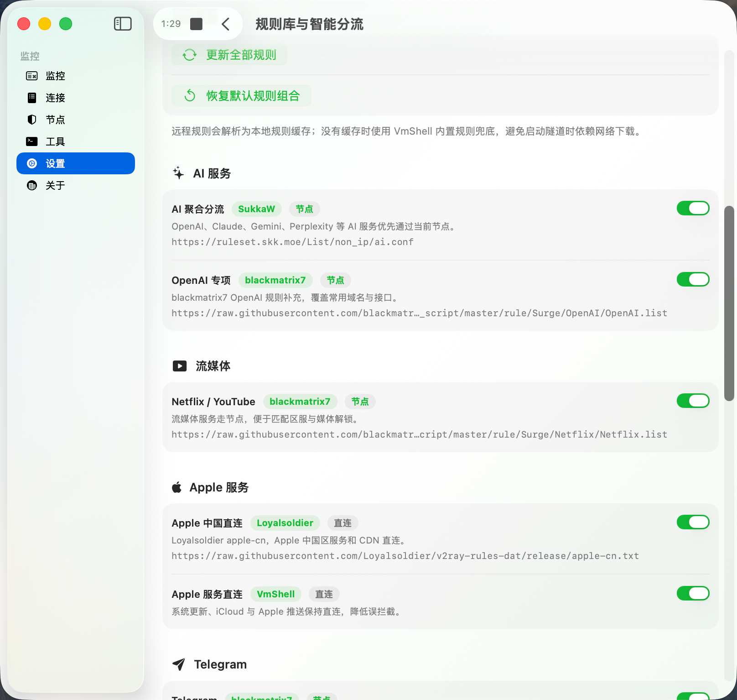Click the 节点 shield icon
Viewport: 737px width, 700px height.
pos(32,120)
